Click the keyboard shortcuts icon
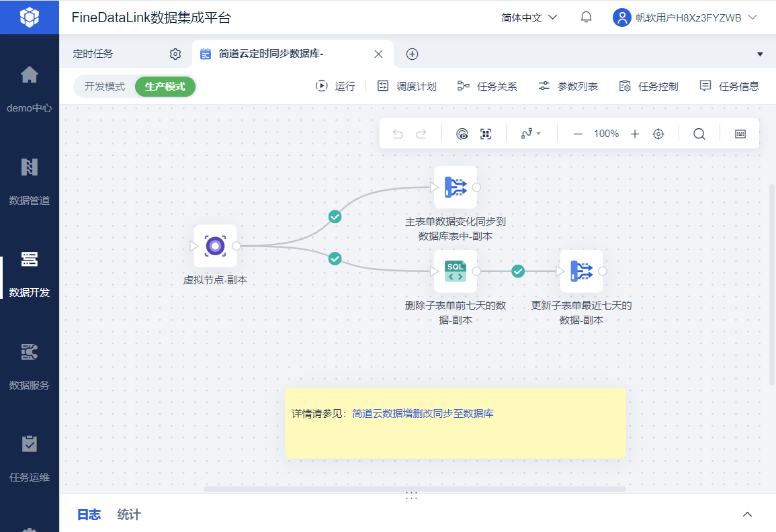The height and width of the screenshot is (532, 776). tap(740, 134)
